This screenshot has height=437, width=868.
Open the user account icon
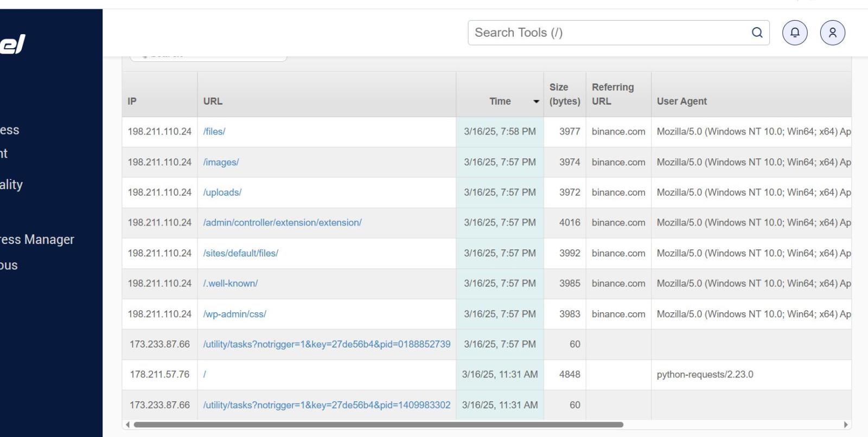click(x=833, y=33)
